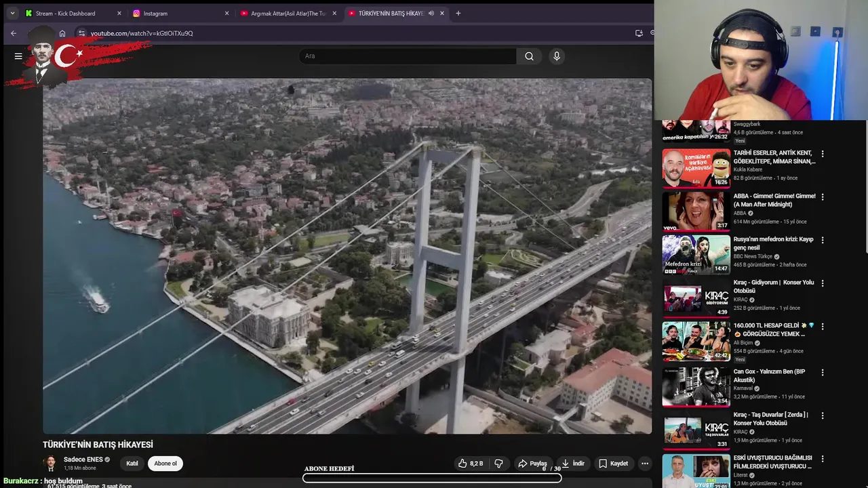Viewport: 868px width, 488px height.
Task: Open Rusya'nın mefedron krizi video thumbnail
Action: pyautogui.click(x=696, y=255)
